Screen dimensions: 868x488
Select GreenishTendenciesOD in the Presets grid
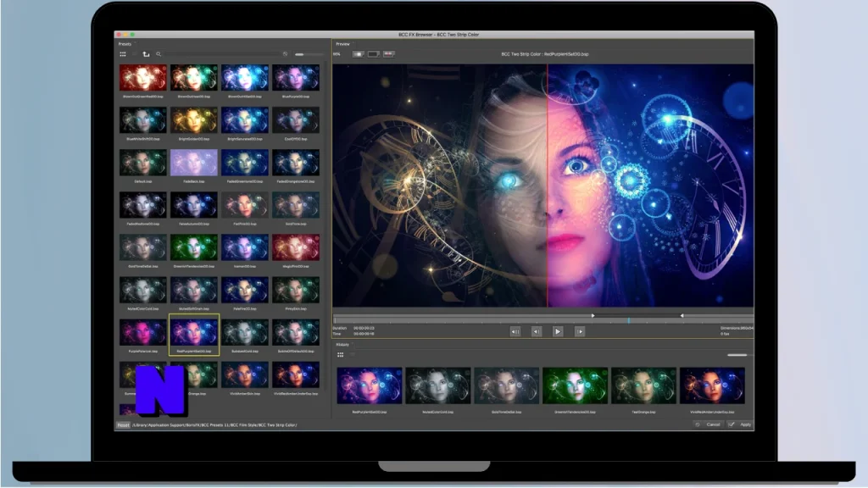coord(194,247)
